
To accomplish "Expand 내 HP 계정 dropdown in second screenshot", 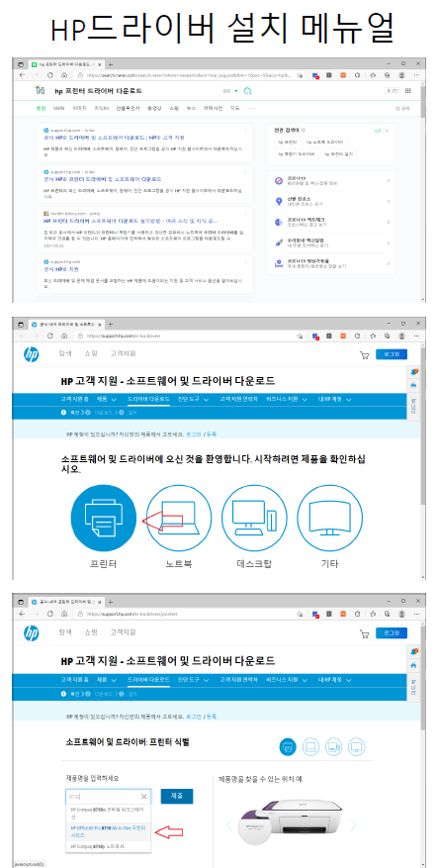I will click(x=334, y=399).
